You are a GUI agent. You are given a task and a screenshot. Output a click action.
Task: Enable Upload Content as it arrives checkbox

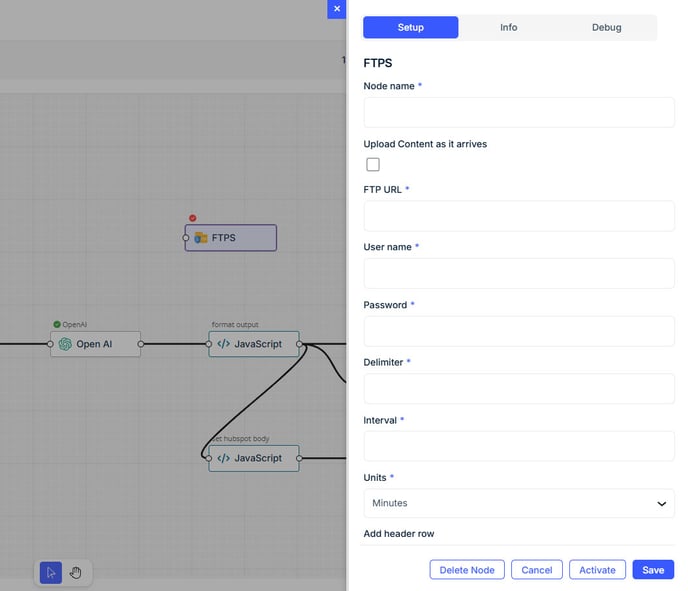coord(373,165)
